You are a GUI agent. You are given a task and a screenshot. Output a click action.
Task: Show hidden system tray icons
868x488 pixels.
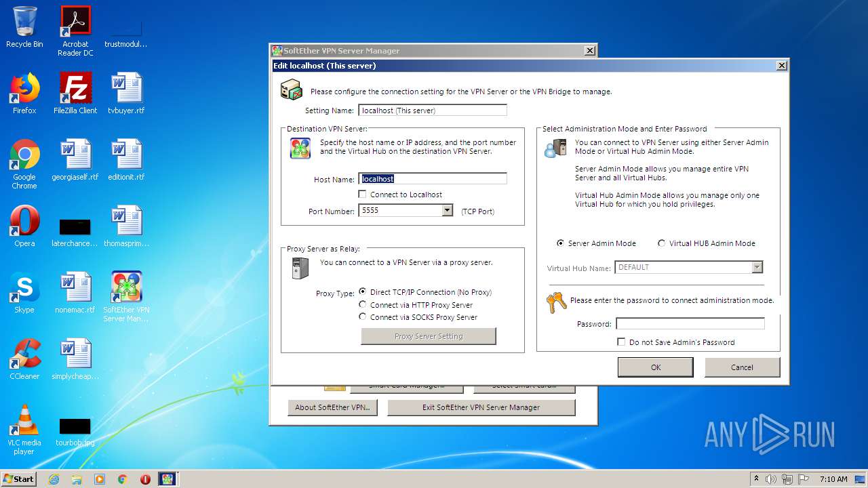(x=757, y=479)
